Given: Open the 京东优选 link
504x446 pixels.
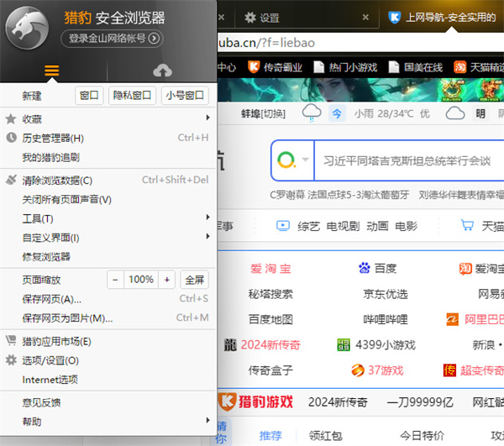Looking at the screenshot, I should click(x=386, y=294).
